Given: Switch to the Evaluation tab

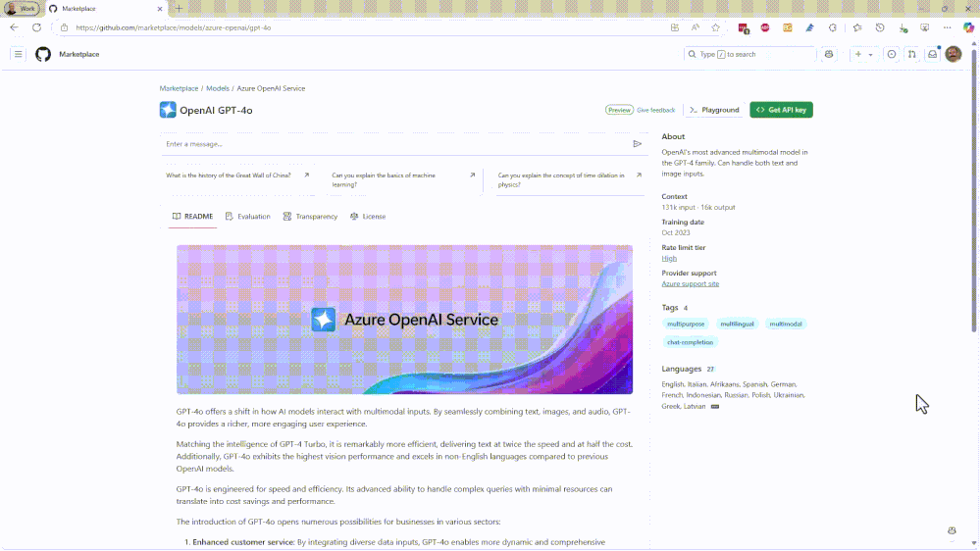Looking at the screenshot, I should click(248, 216).
